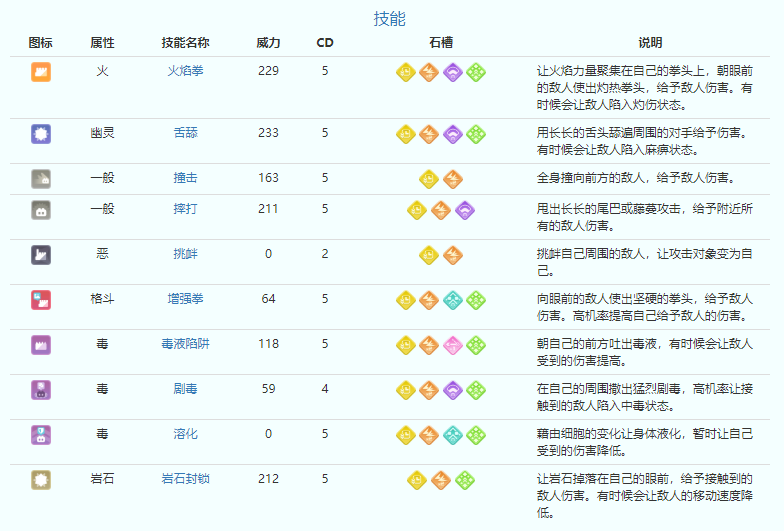Click the pink stone slot in 毒液陷阱 row

[x=452, y=345]
